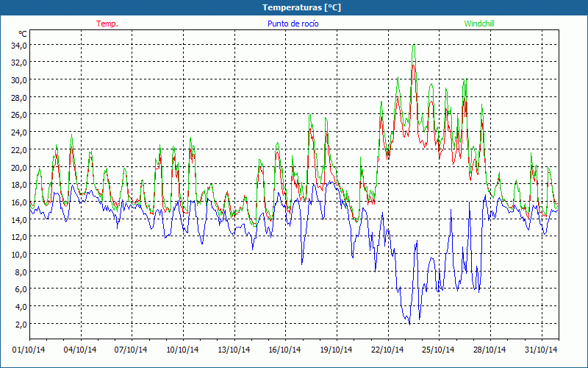Image resolution: width=588 pixels, height=368 pixels.
Task: Click the 34,0 y-axis value
Action: coord(20,46)
